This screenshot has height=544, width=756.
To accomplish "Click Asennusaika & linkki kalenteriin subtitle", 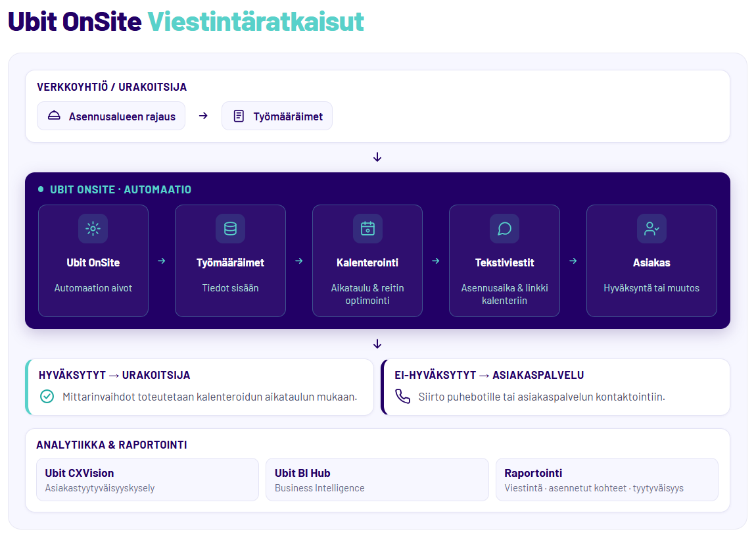I will click(x=504, y=294).
